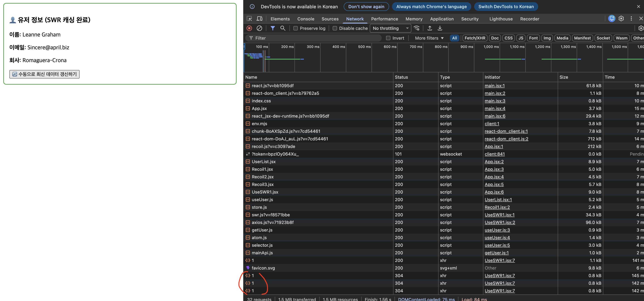Click Switch DevTools to Korean button

[506, 7]
